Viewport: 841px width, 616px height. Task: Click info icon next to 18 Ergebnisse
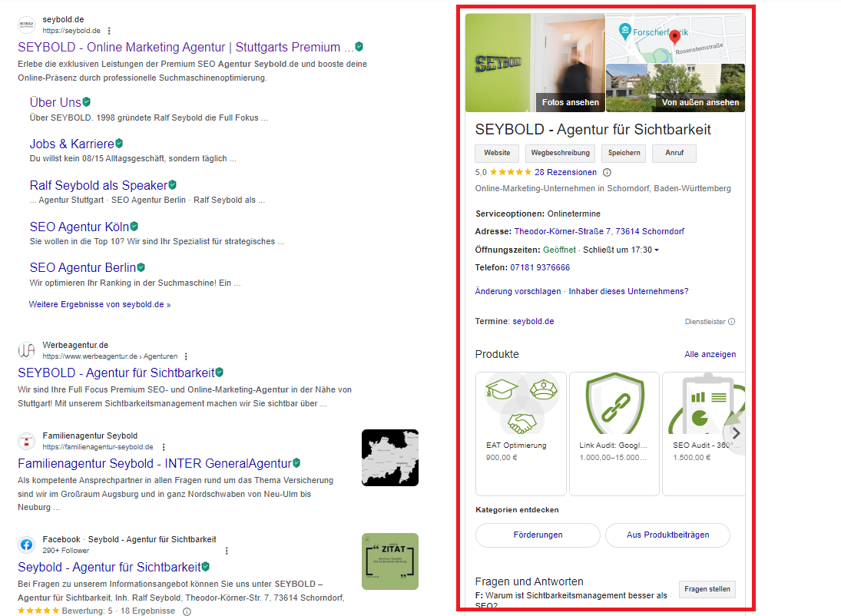[187, 611]
